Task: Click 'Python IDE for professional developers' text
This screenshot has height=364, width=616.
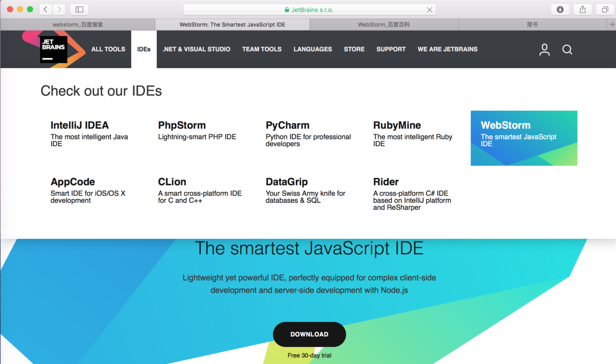Action: (x=308, y=141)
